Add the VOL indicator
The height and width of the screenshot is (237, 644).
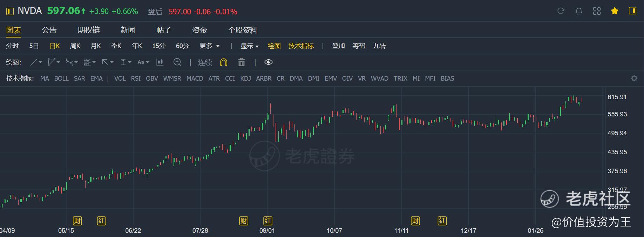(120, 79)
